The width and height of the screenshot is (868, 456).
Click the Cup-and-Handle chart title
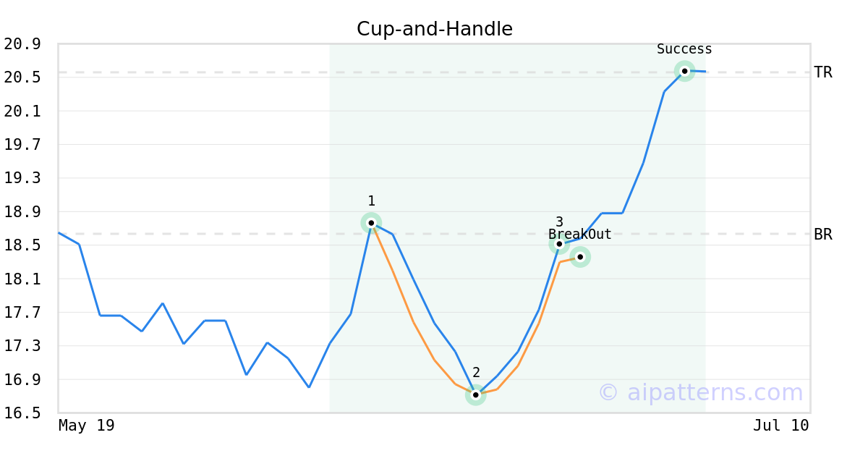click(435, 29)
